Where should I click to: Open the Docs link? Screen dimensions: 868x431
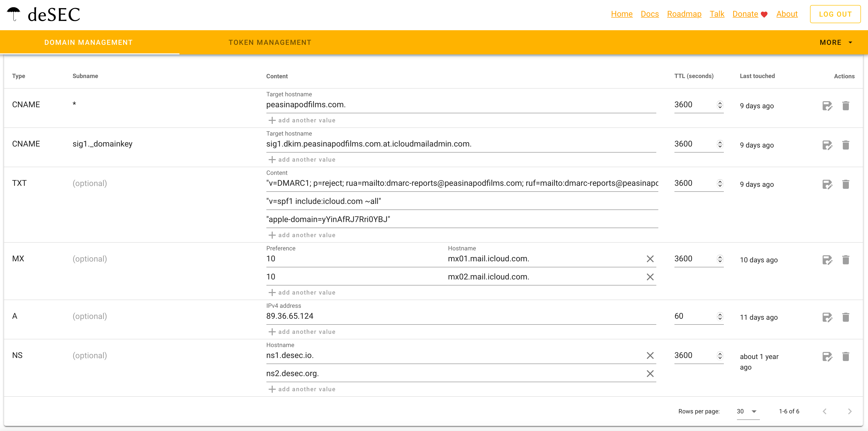click(650, 14)
